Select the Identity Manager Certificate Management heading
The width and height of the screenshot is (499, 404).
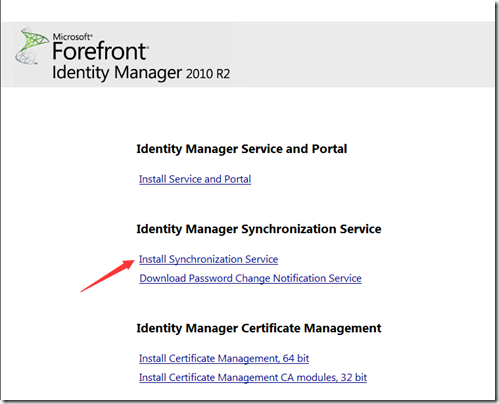(259, 328)
